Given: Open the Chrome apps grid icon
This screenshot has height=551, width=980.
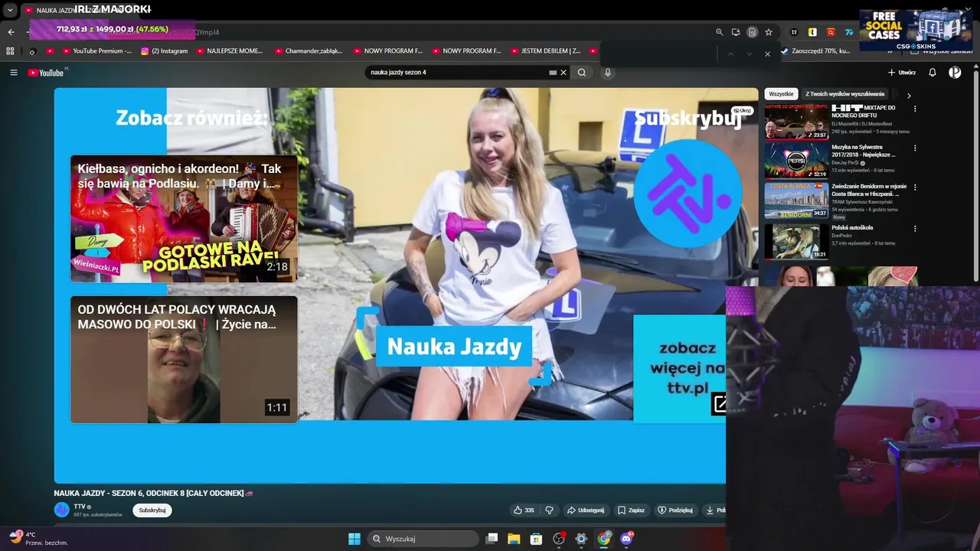Looking at the screenshot, I should point(10,51).
